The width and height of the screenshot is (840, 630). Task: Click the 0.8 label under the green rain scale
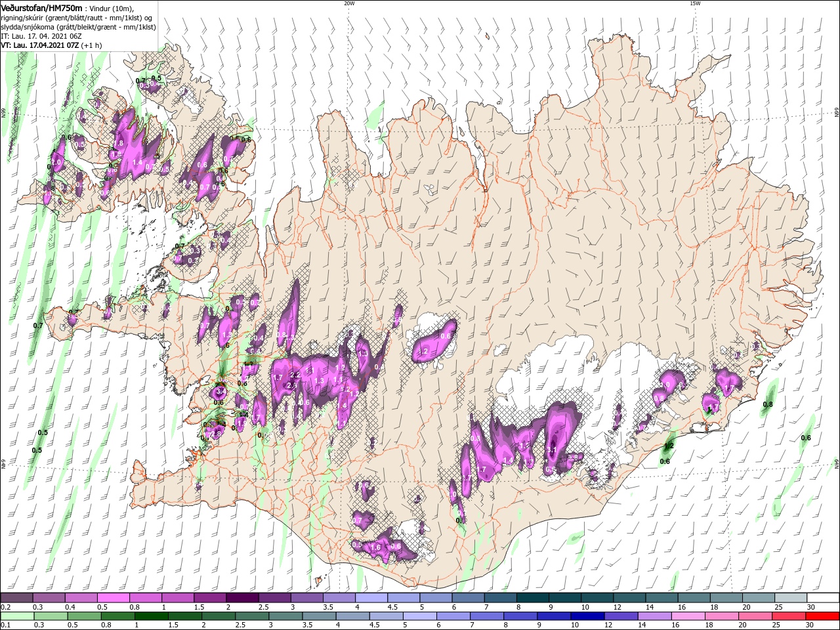(x=107, y=625)
